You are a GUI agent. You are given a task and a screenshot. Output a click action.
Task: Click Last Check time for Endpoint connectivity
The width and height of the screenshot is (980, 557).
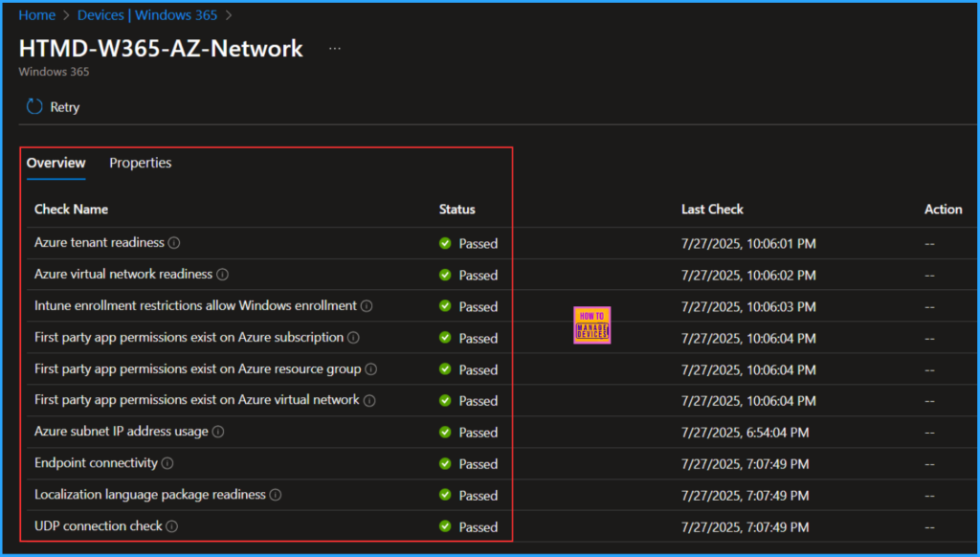tap(745, 464)
